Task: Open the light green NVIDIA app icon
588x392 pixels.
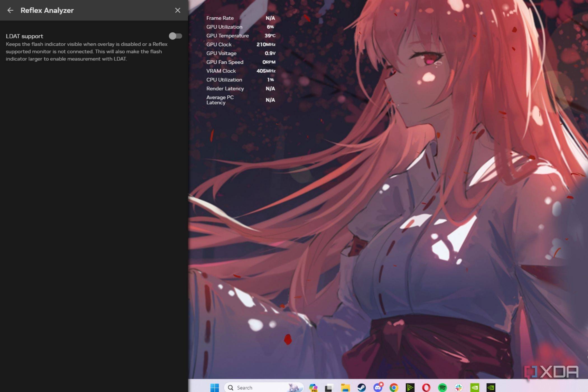Action: coord(475,388)
